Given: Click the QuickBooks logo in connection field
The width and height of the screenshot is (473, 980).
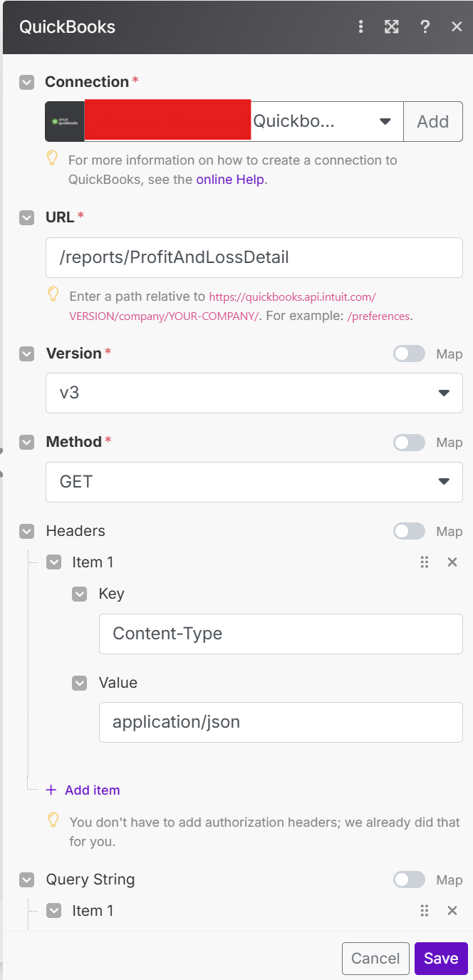Looking at the screenshot, I should (64, 121).
